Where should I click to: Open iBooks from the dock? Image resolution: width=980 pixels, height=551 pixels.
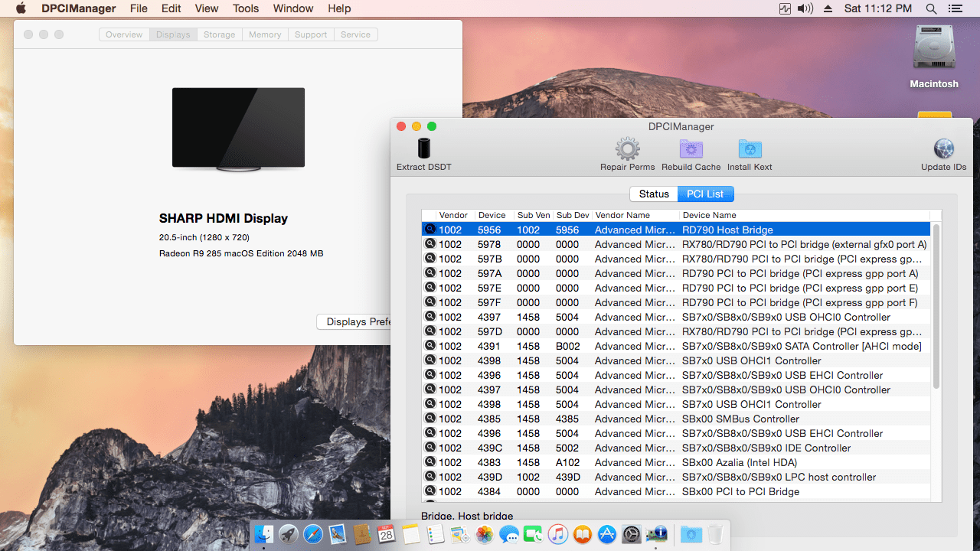pos(583,534)
